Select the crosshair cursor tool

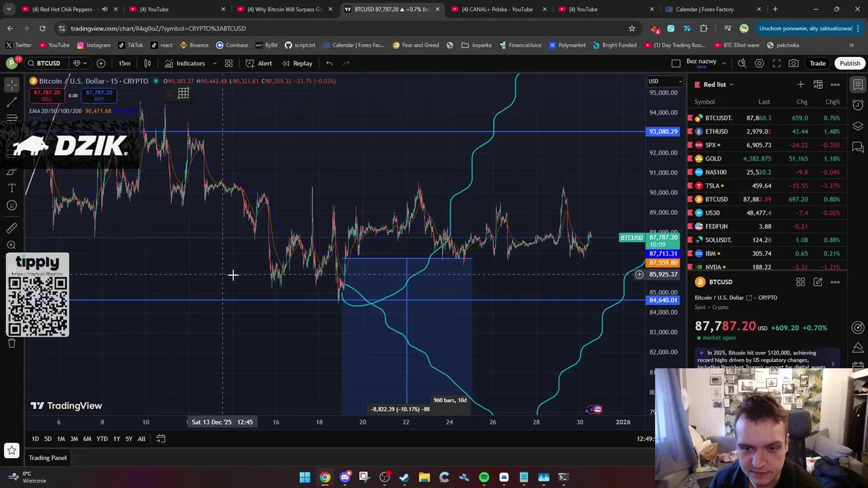[12, 85]
